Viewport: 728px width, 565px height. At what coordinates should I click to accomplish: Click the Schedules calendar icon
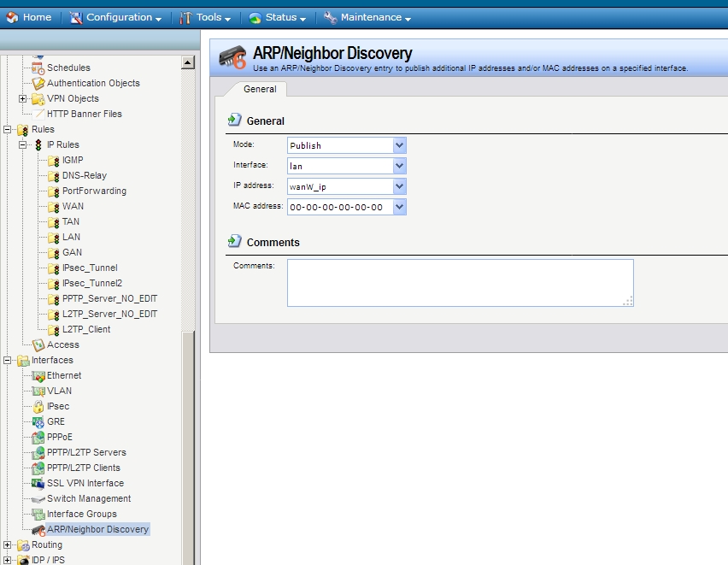pos(38,68)
